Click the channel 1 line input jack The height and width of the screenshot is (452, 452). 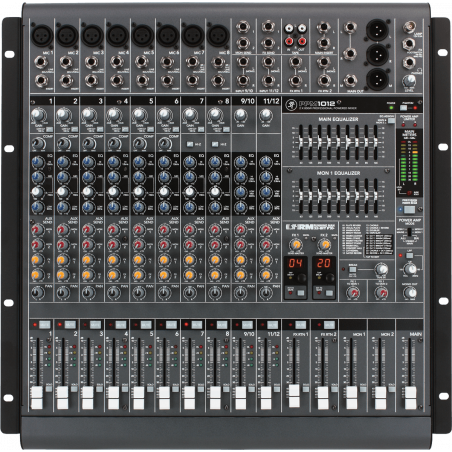point(41,62)
